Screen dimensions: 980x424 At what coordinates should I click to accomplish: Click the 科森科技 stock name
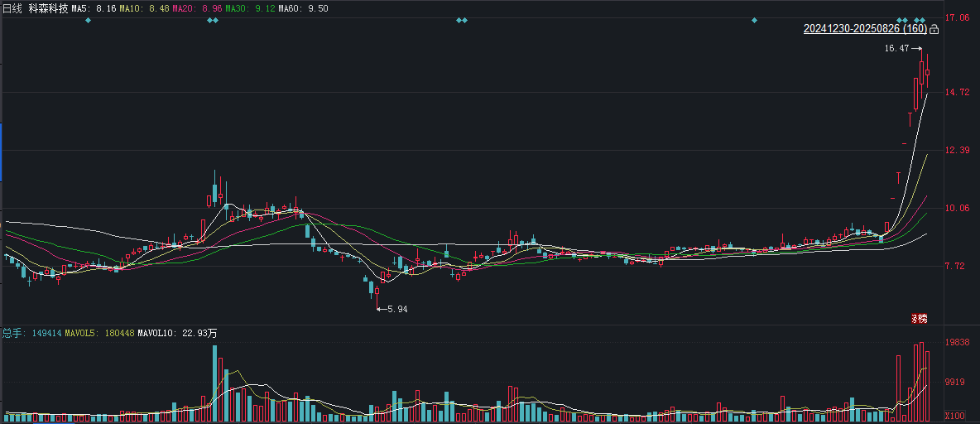point(48,9)
